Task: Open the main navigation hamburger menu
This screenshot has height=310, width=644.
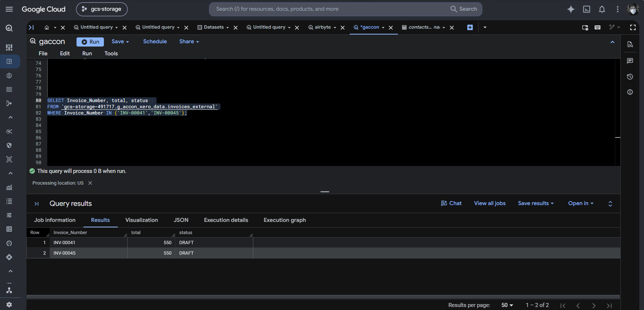Action: pos(9,9)
